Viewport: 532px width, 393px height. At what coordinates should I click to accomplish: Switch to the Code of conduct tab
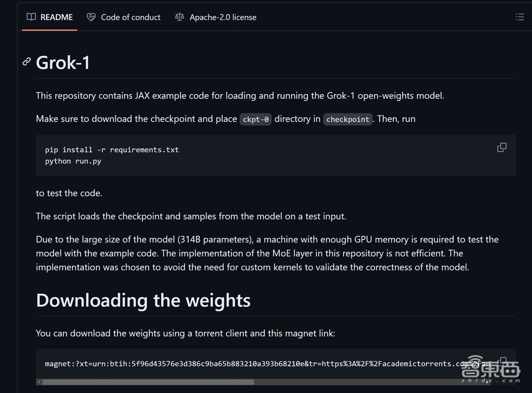point(130,17)
